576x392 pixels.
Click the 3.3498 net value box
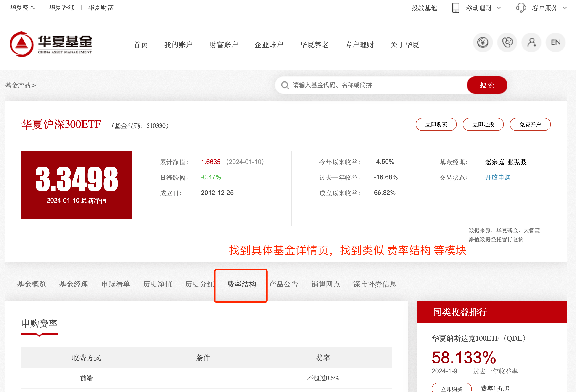[77, 185]
